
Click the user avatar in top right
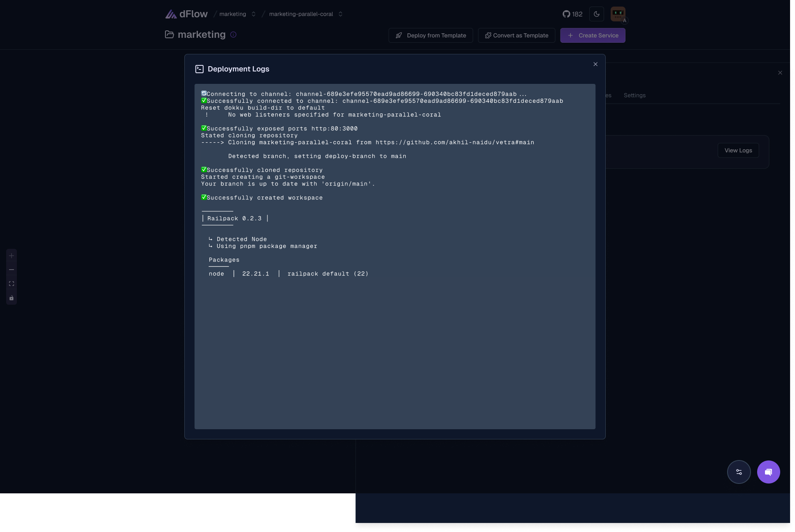point(617,14)
